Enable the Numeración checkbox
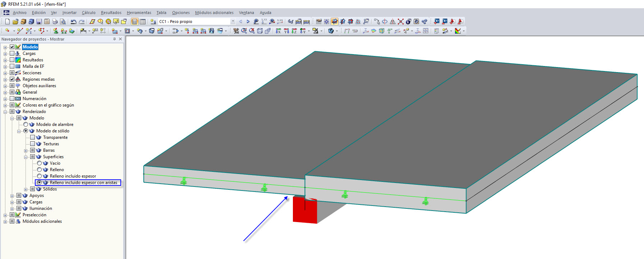Screen dimensions: 644x259 12,99
